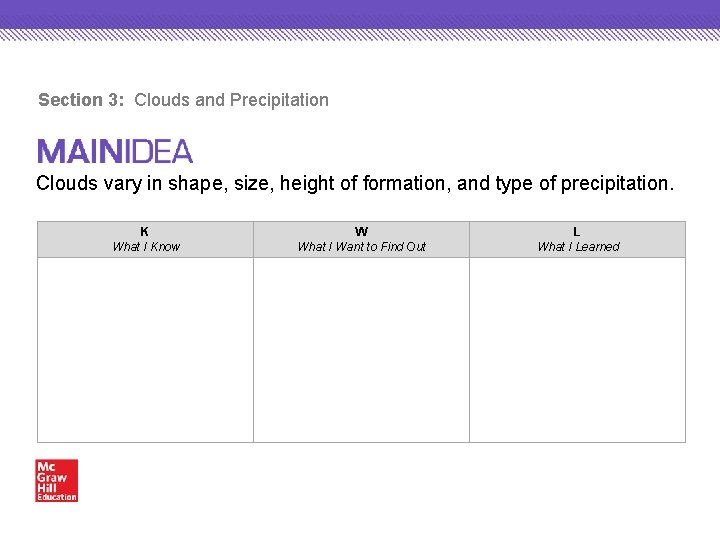Click the empty cell under What I Want to Find Out
Screen dimensions: 720x540
(x=361, y=350)
